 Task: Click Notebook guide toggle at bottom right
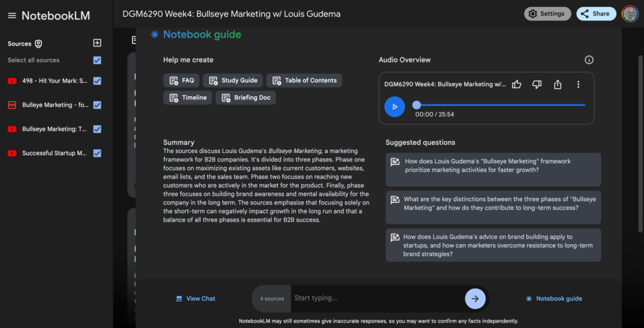tap(553, 299)
